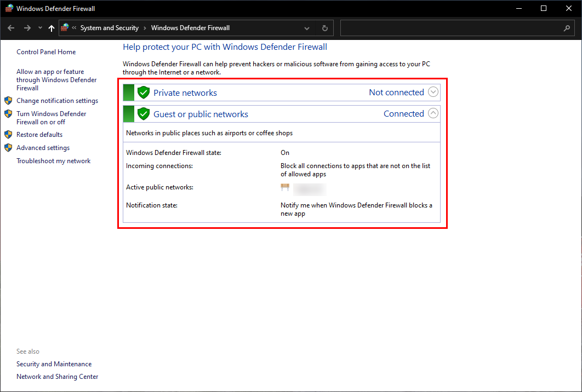Screen dimensions: 582x392
Task: Click the Connected status text
Action: click(x=404, y=113)
